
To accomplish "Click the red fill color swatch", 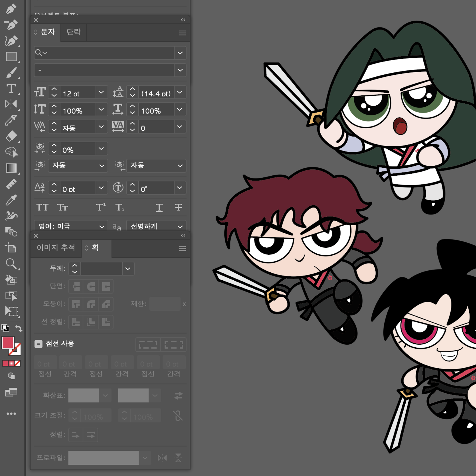I will (x=8, y=343).
